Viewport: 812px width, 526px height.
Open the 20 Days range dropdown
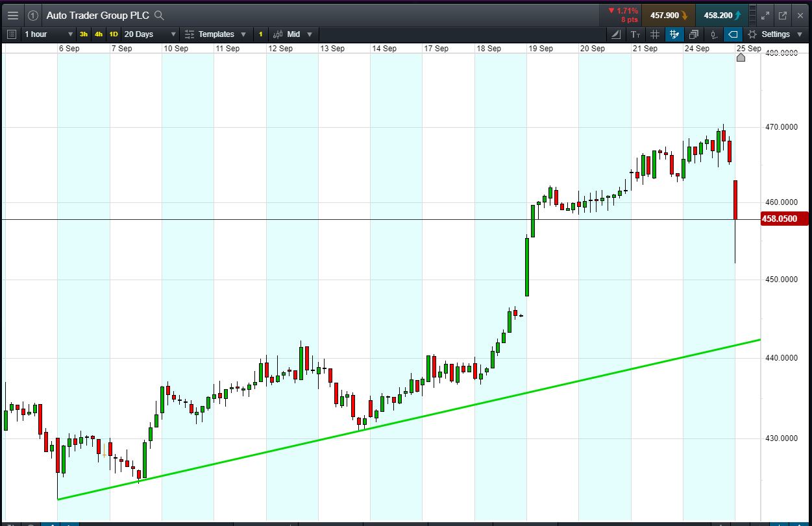point(150,34)
